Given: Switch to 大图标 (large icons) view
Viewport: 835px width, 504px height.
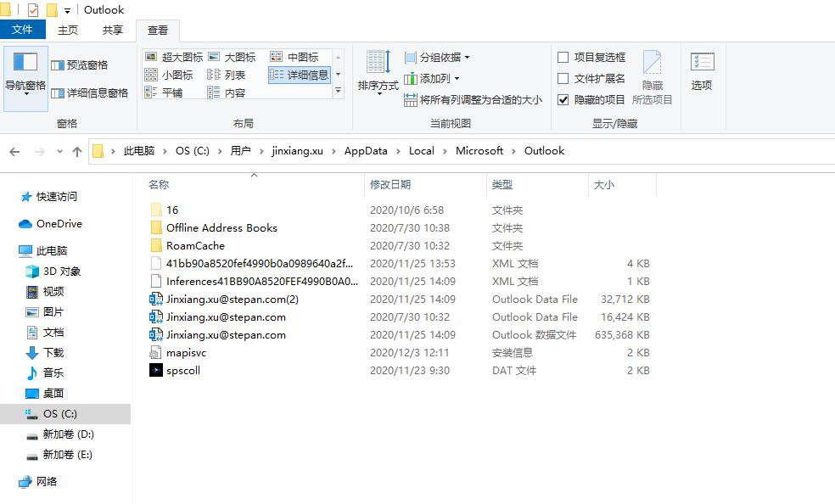Looking at the screenshot, I should click(x=234, y=57).
